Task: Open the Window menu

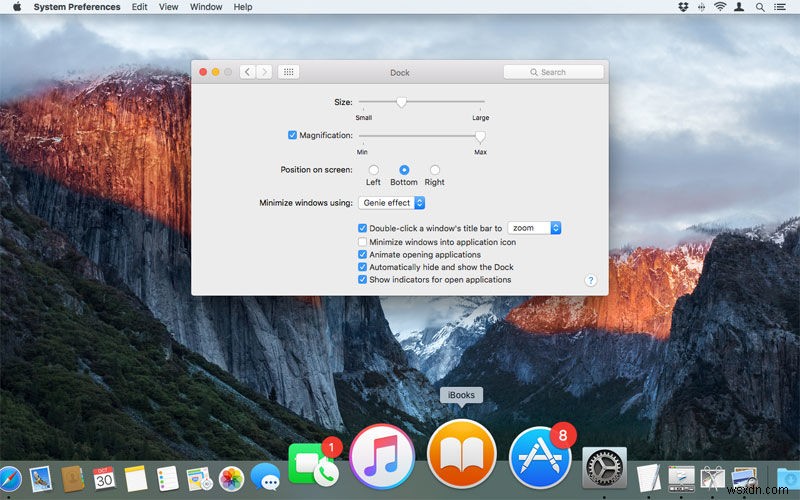Action: [206, 7]
